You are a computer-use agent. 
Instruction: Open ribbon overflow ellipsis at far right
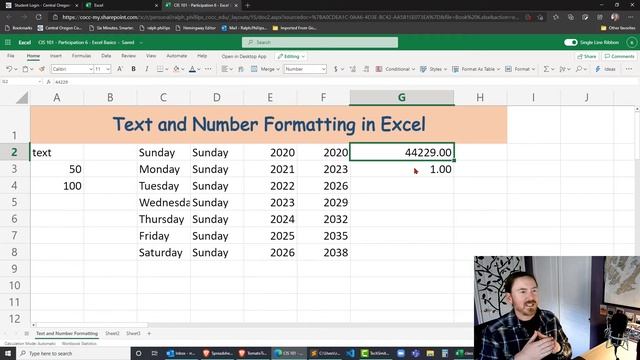pos(629,69)
